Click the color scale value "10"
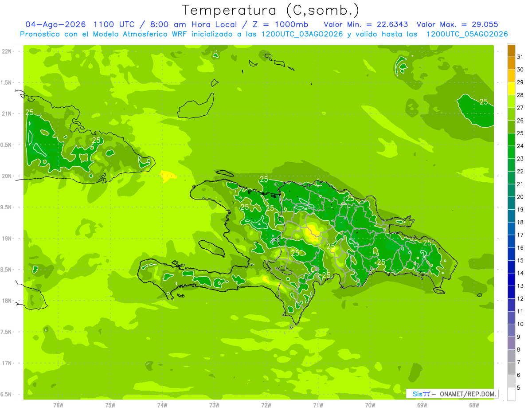This screenshot has width=532, height=411. click(520, 324)
